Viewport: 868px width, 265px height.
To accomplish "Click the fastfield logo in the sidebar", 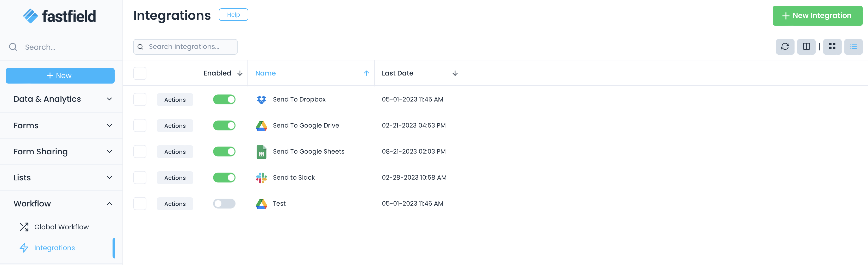I will [x=59, y=16].
